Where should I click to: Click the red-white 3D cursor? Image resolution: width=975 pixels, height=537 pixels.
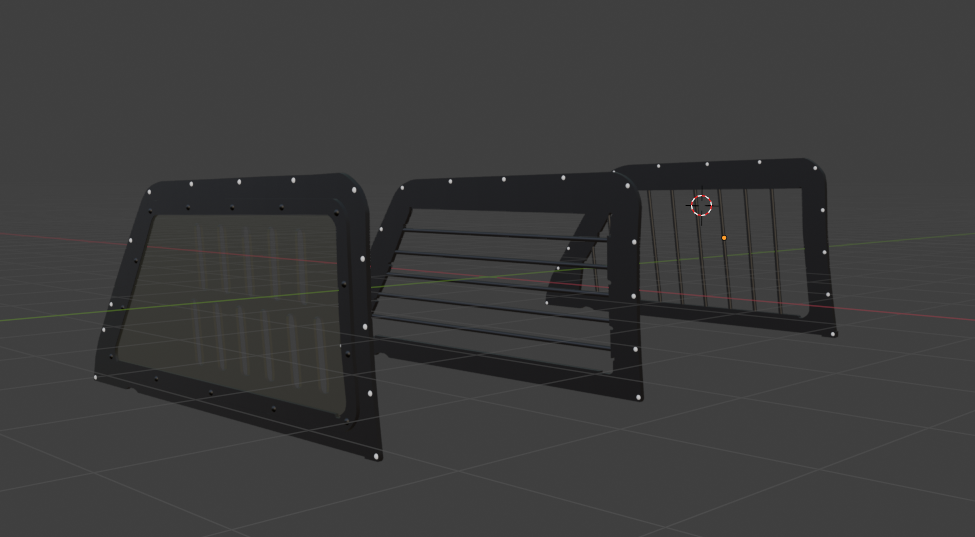click(701, 205)
